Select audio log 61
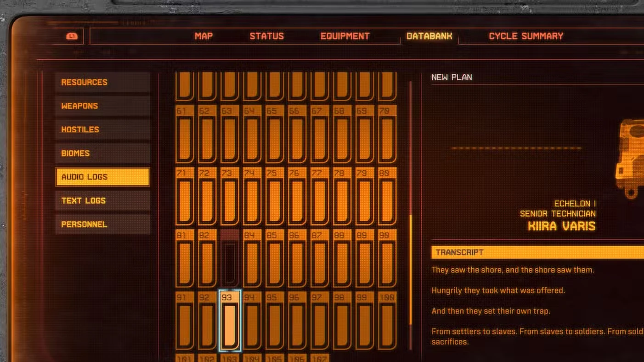The height and width of the screenshot is (362, 644). tap(185, 134)
